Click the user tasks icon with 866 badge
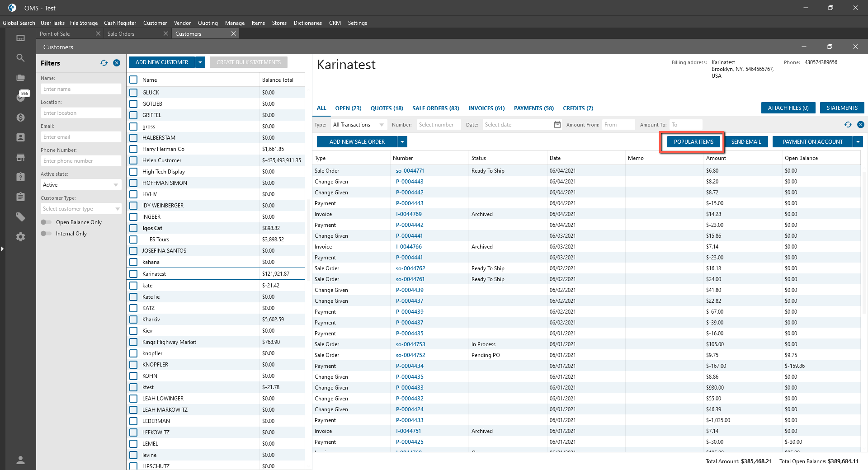Screen dimensions: 868x470 tap(21, 97)
